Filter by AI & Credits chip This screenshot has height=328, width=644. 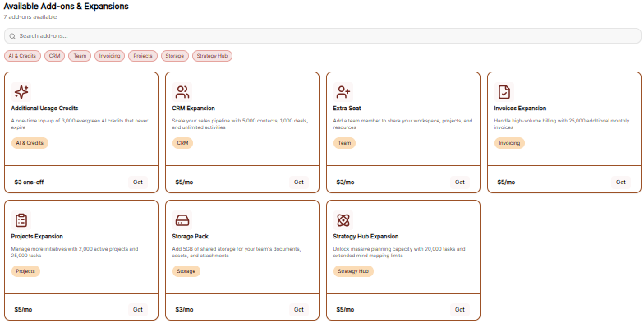(x=23, y=56)
